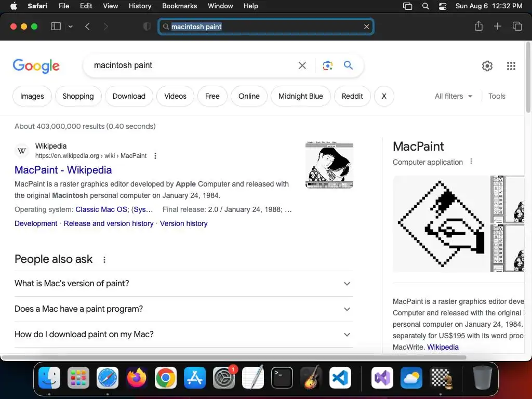532x399 pixels.
Task: Expand Does a Mac have a paint program?
Action: click(184, 309)
